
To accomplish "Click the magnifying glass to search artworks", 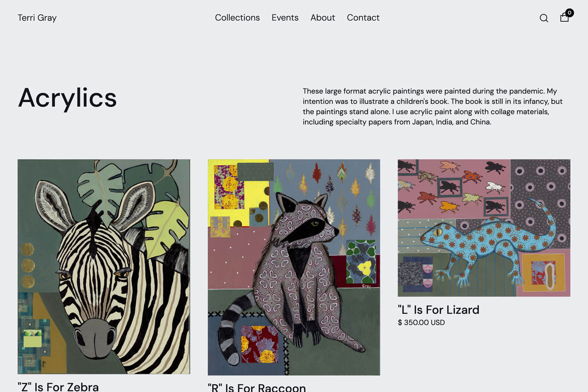I will (x=544, y=18).
